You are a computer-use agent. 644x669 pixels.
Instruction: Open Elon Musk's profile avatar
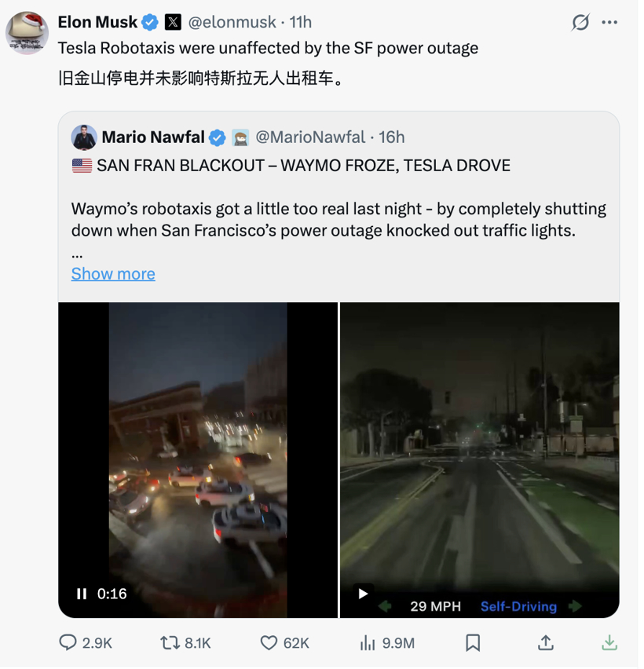point(27,32)
